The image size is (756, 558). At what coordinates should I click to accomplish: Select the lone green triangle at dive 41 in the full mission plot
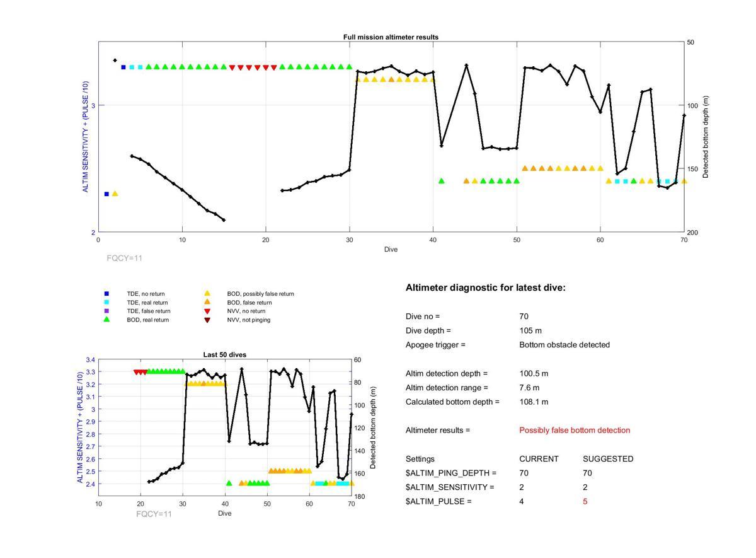point(442,181)
